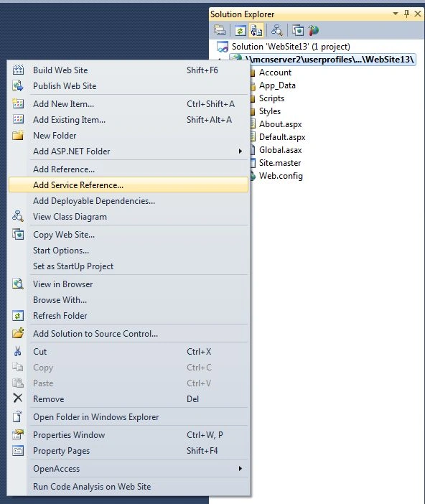Click the Add Existing Item menu icon

pyautogui.click(x=18, y=119)
